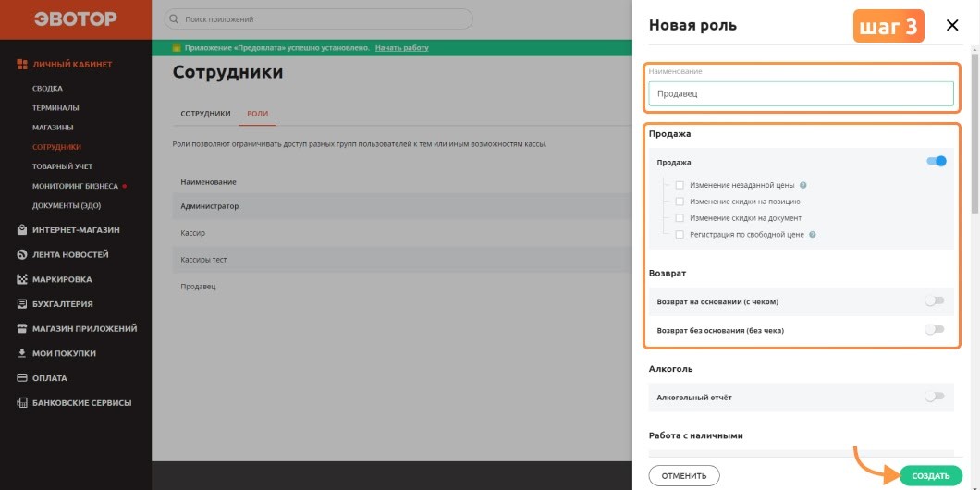Select the Продавец role row in table
Screen dimensions: 980x490
[402, 287]
